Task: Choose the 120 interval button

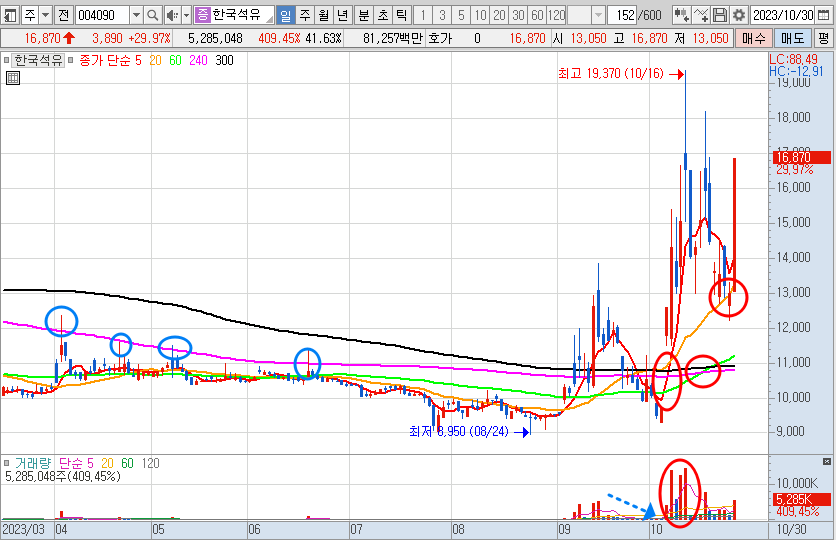Action: point(557,15)
